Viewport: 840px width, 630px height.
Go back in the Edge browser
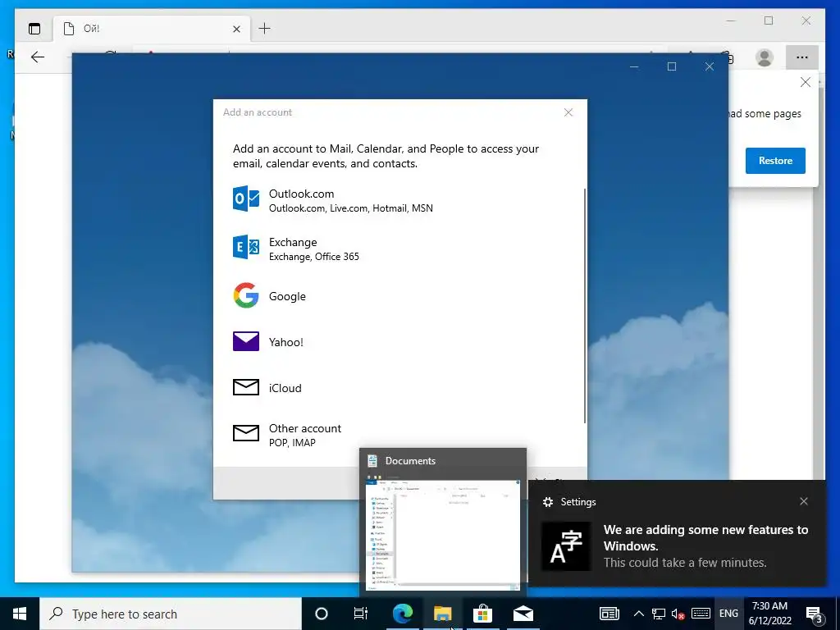pyautogui.click(x=38, y=57)
